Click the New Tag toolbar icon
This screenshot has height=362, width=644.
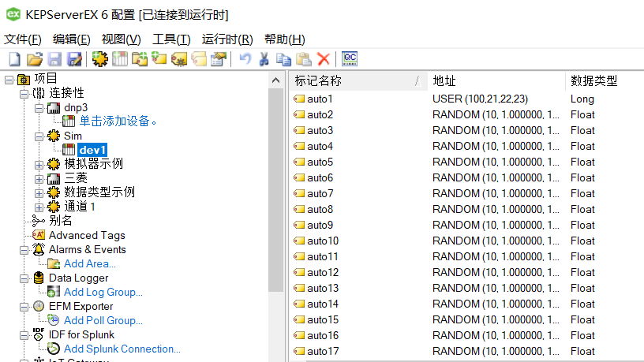tap(159, 59)
